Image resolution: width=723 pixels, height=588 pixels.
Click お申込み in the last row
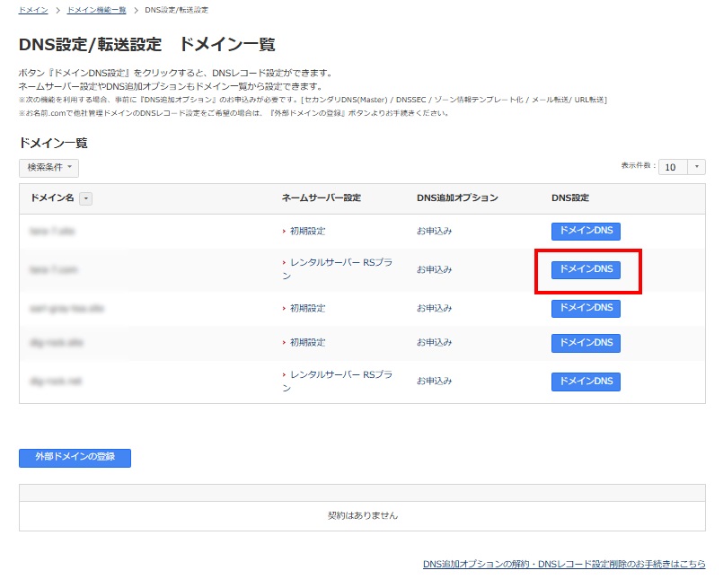click(x=434, y=382)
